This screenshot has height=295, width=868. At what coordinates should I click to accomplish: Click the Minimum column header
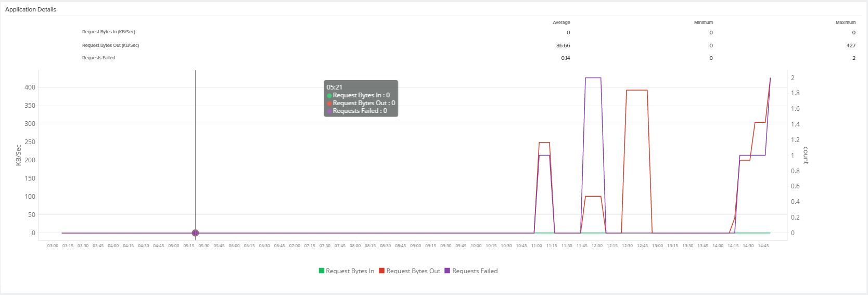[x=703, y=22]
